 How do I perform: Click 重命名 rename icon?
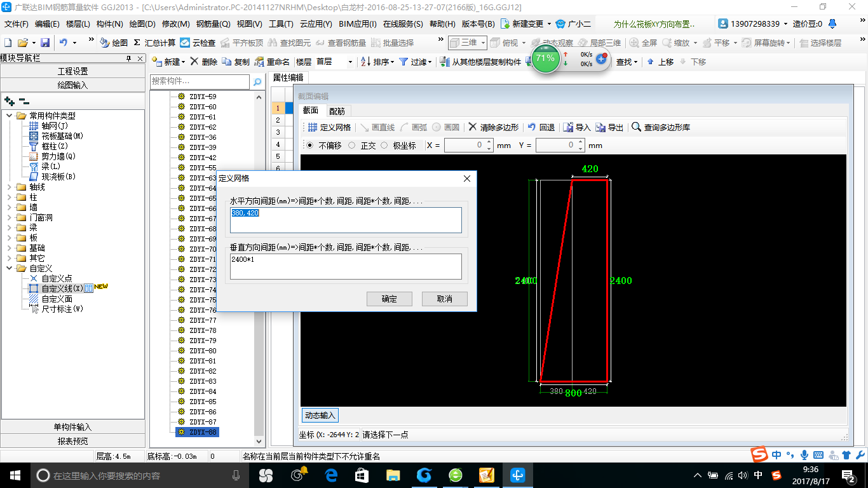272,62
